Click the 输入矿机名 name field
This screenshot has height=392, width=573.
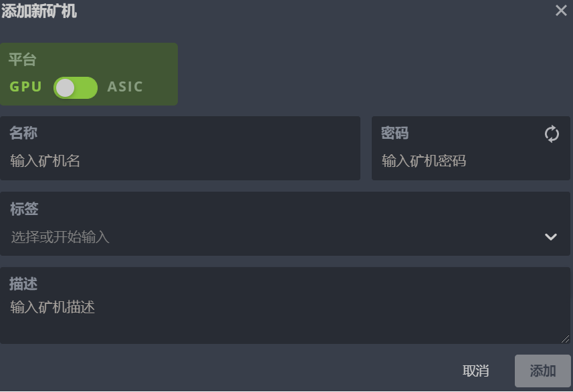(x=181, y=160)
